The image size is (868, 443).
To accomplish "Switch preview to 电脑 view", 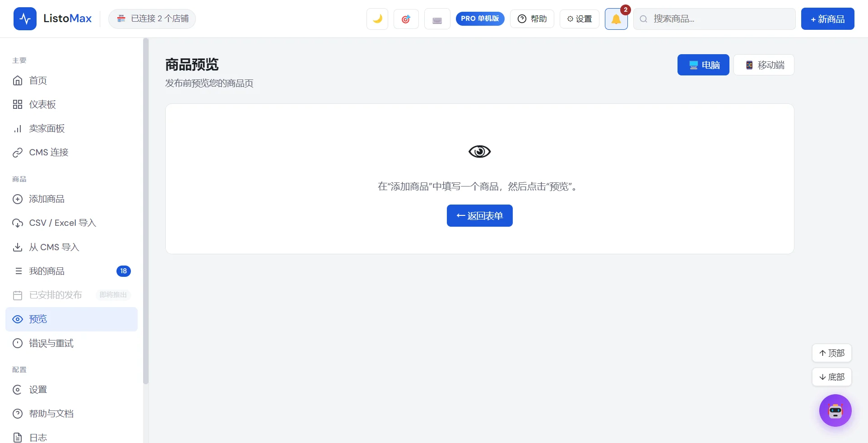I will 703,65.
